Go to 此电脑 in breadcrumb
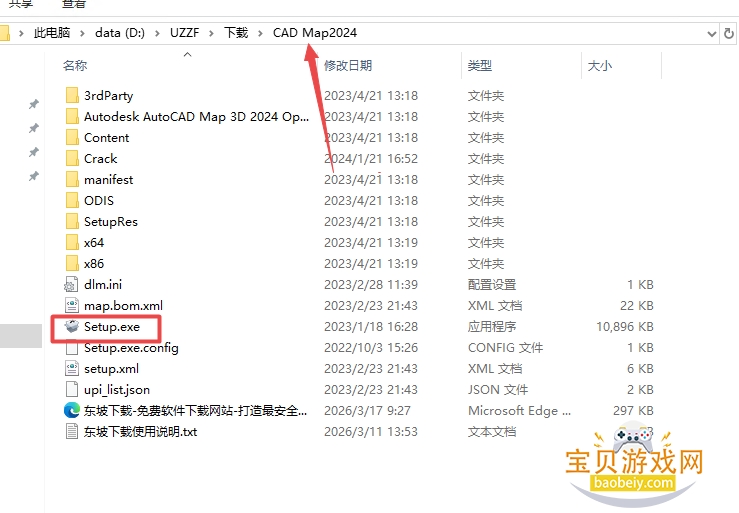 (x=52, y=33)
